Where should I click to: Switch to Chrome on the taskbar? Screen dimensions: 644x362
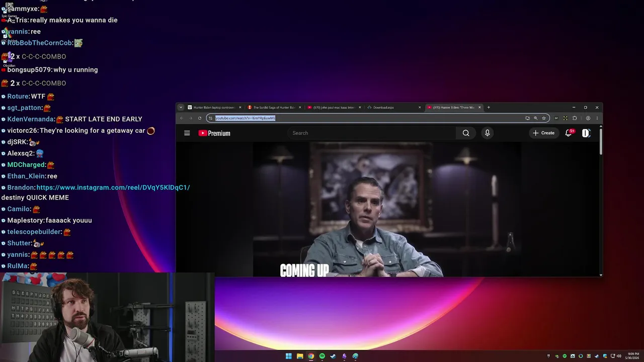click(x=311, y=356)
